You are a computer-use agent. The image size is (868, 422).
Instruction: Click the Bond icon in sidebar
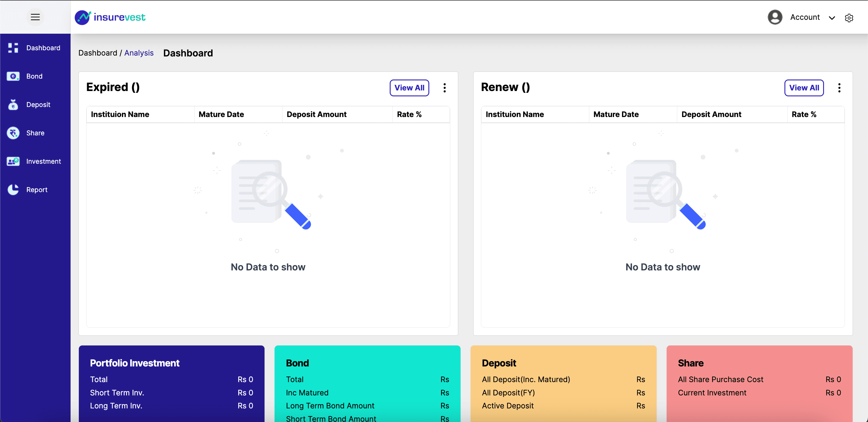[x=13, y=76]
